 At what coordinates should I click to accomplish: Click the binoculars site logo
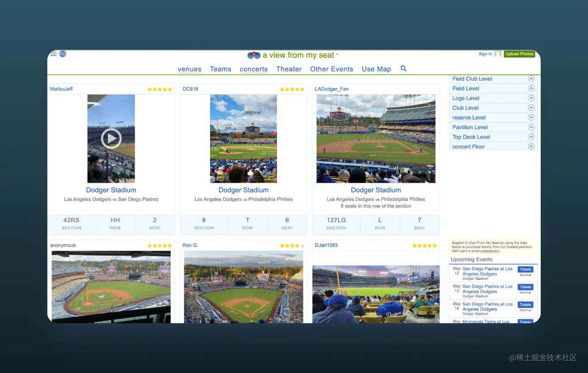click(254, 55)
